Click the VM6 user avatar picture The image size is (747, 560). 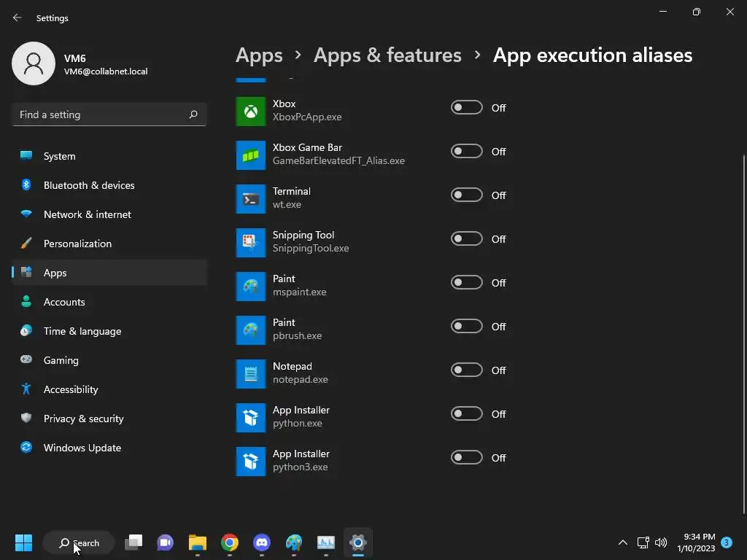[34, 63]
